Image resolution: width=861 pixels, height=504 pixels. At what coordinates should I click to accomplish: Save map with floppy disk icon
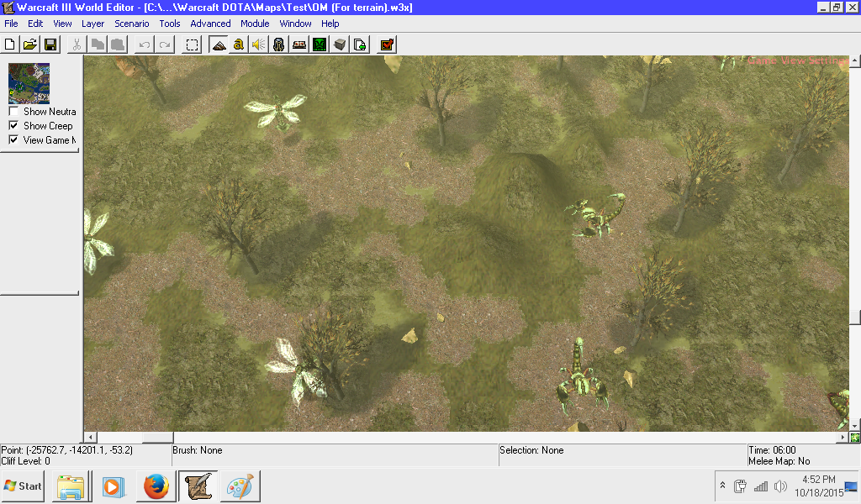click(50, 45)
